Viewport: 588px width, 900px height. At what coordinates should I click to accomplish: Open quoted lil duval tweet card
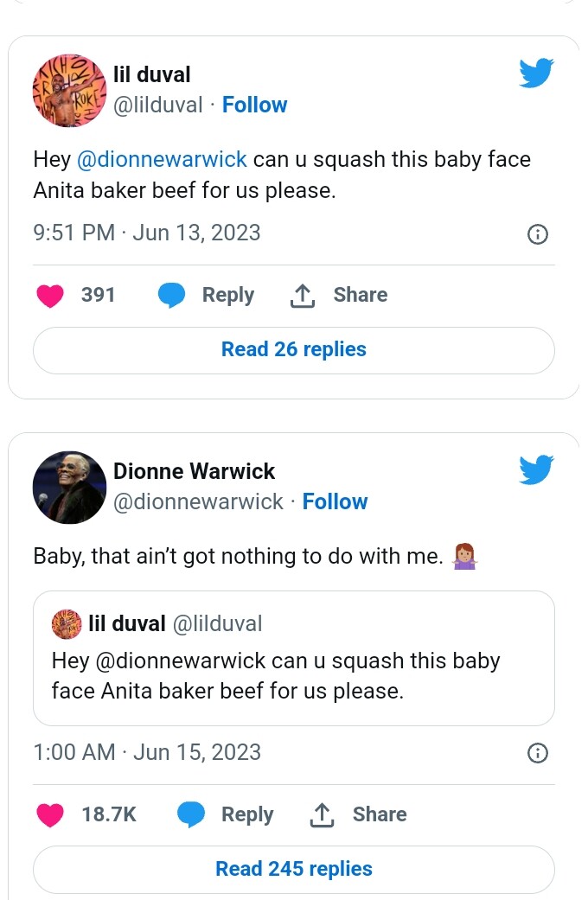pyautogui.click(x=294, y=658)
